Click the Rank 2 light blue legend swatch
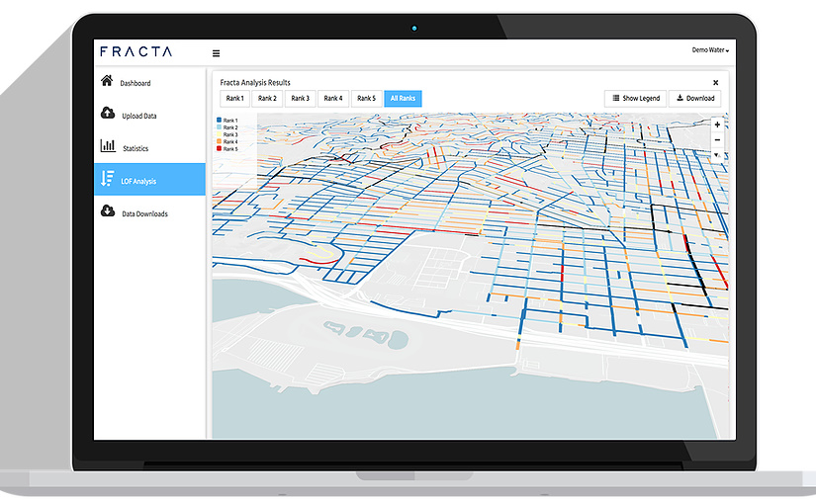This screenshot has height=504, width=816. pos(220,127)
